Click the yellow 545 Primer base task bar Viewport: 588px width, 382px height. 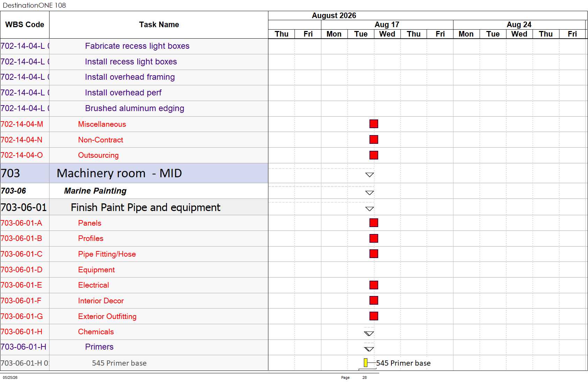tap(366, 363)
